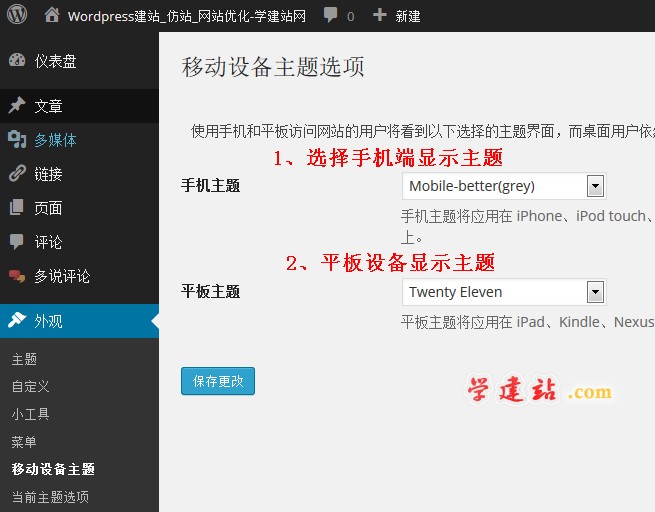Open 仪表盘 menu item
Screen dimensions: 655x512
79,61
